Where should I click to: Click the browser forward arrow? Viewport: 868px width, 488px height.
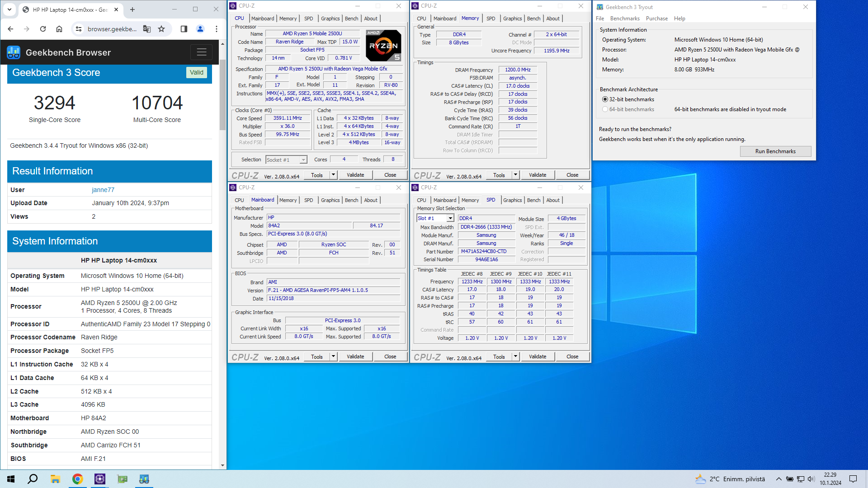point(27,29)
